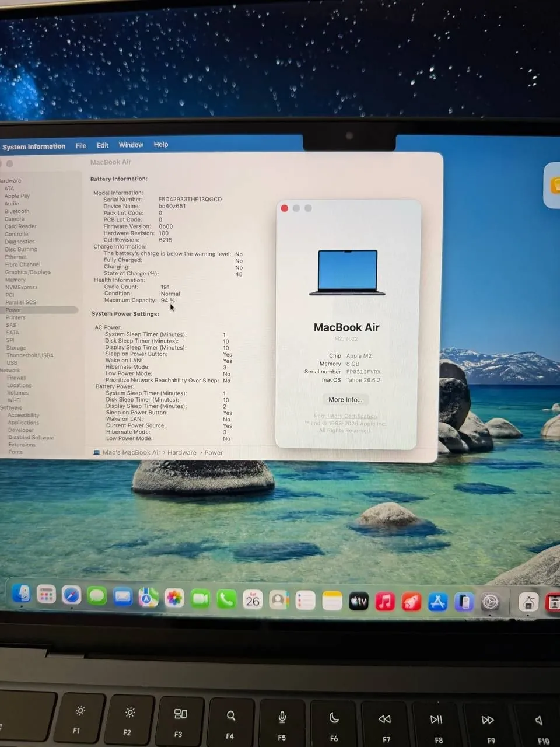
Task: Select Thunderbolt/USB4 in the sidebar
Action: pyautogui.click(x=30, y=355)
